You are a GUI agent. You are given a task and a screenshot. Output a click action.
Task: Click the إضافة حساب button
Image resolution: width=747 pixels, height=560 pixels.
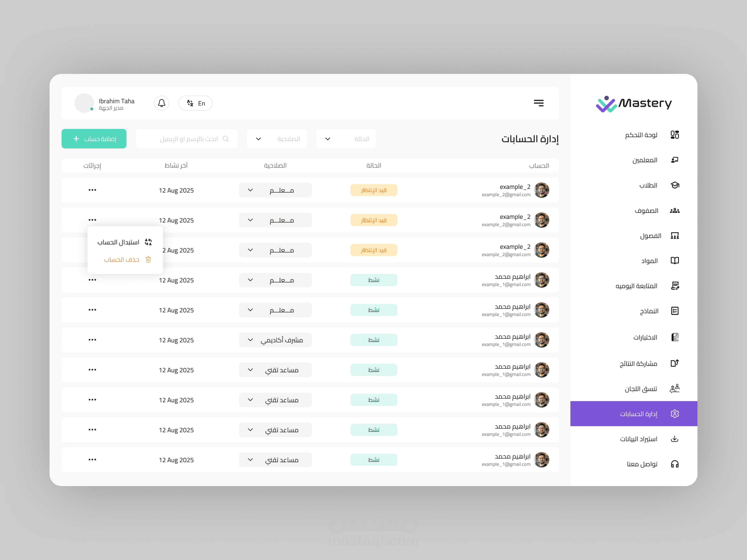point(94,139)
